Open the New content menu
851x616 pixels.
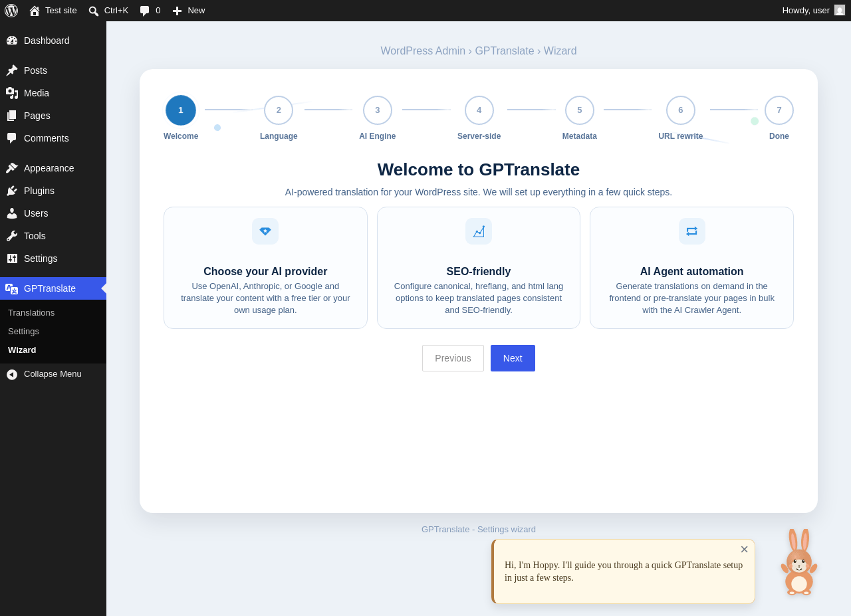tap(189, 11)
